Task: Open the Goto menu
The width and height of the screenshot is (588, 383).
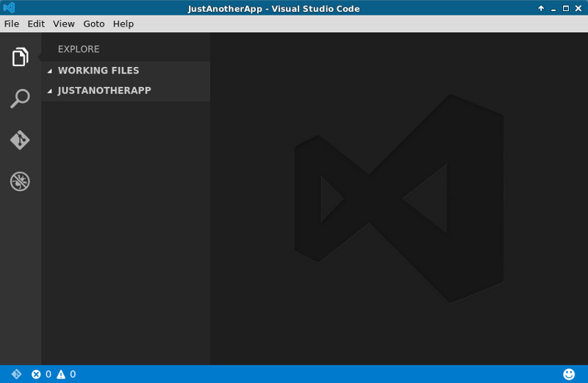Action: (93, 24)
